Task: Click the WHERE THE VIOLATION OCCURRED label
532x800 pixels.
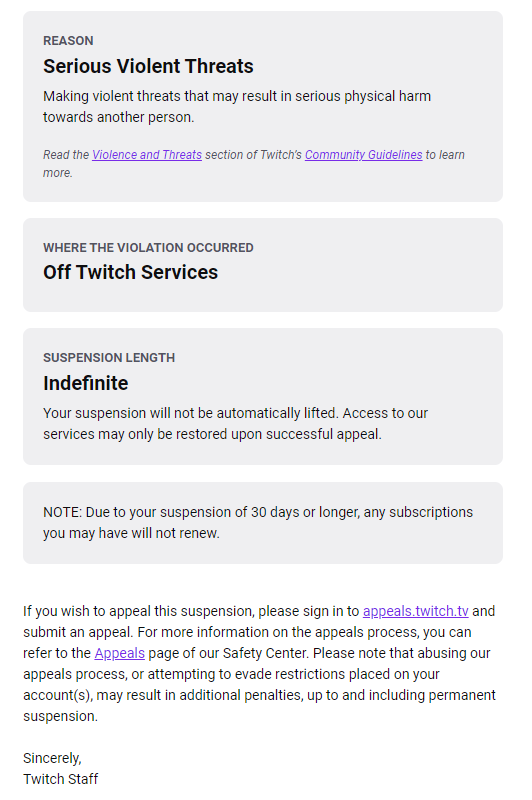Action: 148,248
